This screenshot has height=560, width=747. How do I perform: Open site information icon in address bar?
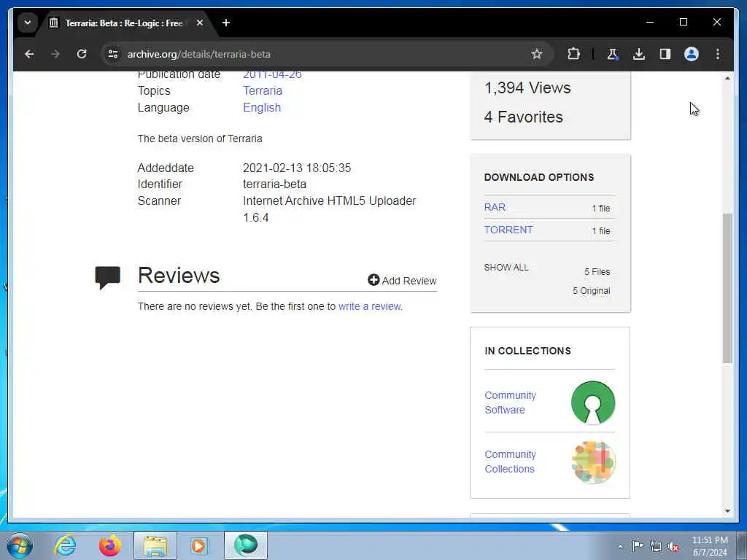(113, 54)
